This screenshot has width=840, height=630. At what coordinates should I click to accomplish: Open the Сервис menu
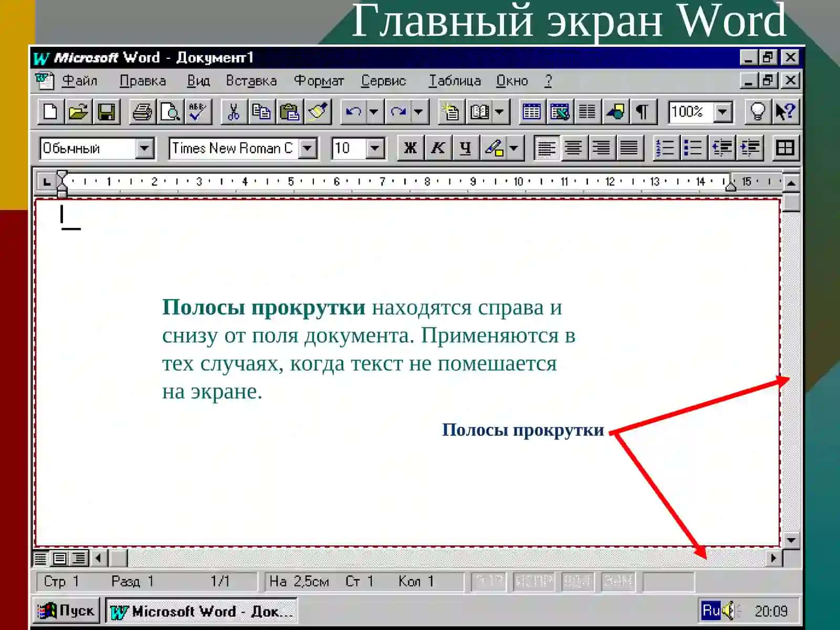[x=384, y=81]
